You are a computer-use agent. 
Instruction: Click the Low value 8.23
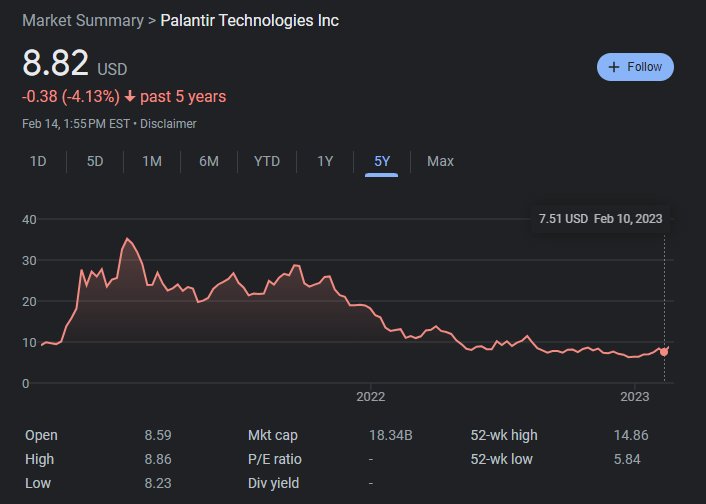[x=158, y=483]
